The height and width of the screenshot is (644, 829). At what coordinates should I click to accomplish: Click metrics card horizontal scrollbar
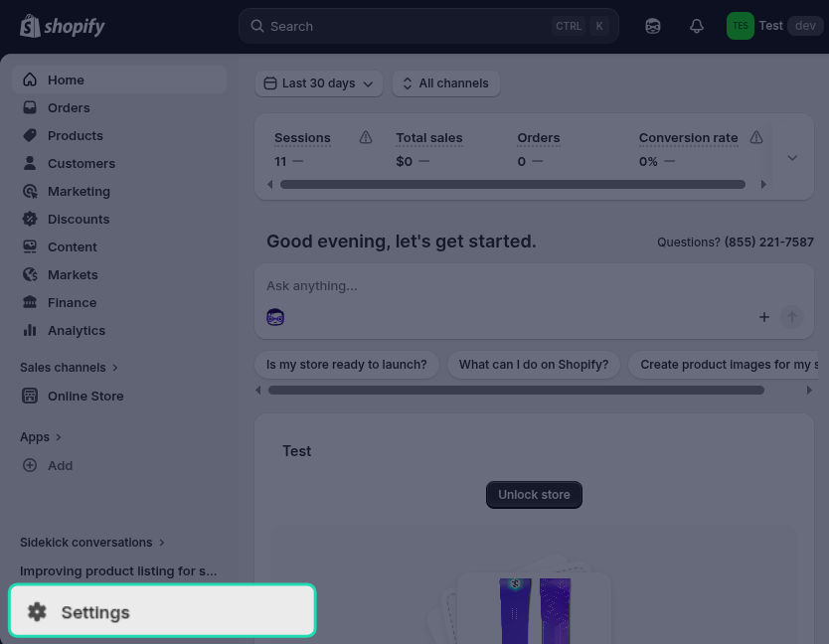point(513,184)
